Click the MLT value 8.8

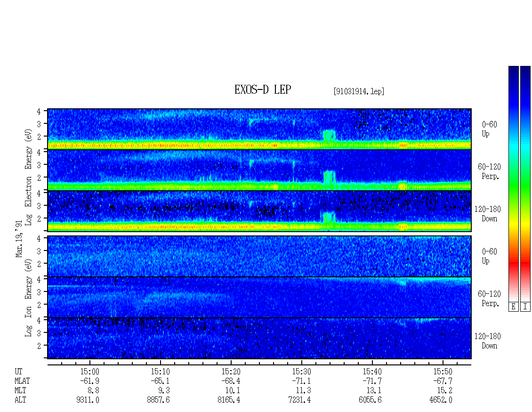[93, 391]
